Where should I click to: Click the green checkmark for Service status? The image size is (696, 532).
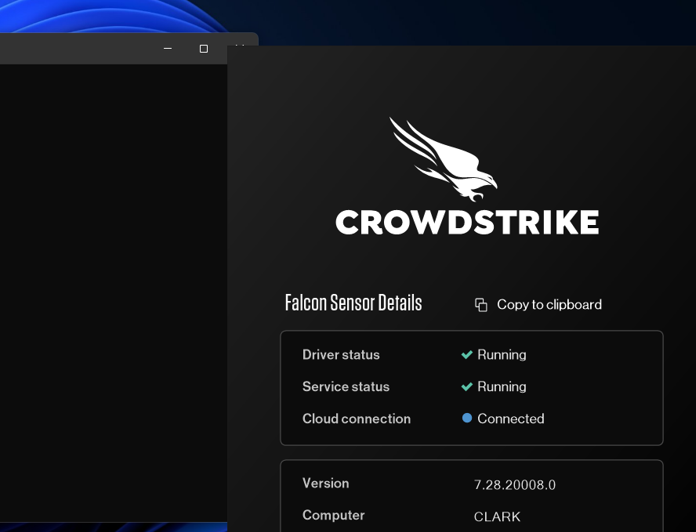(x=467, y=386)
